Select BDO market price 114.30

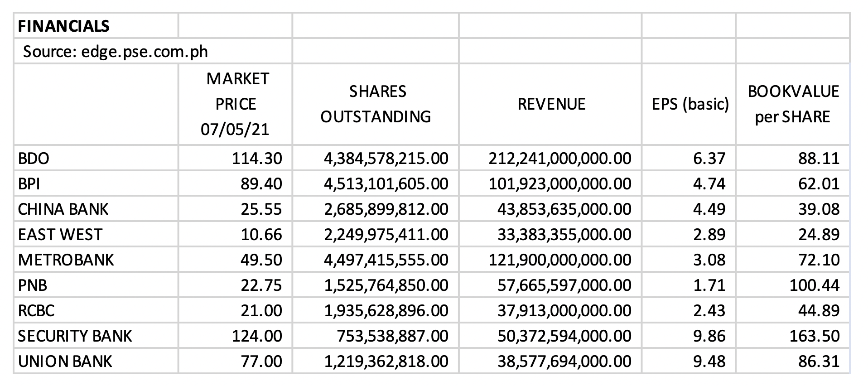coord(236,158)
